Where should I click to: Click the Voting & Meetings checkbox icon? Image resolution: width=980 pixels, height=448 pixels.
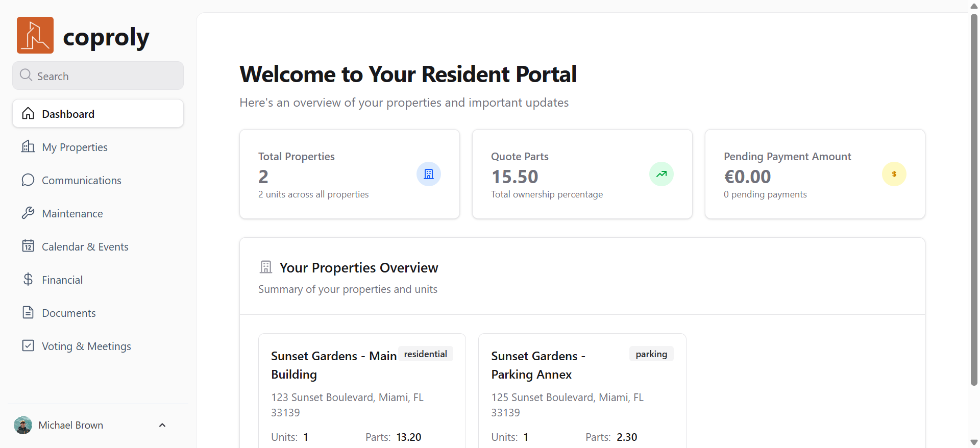(x=28, y=345)
